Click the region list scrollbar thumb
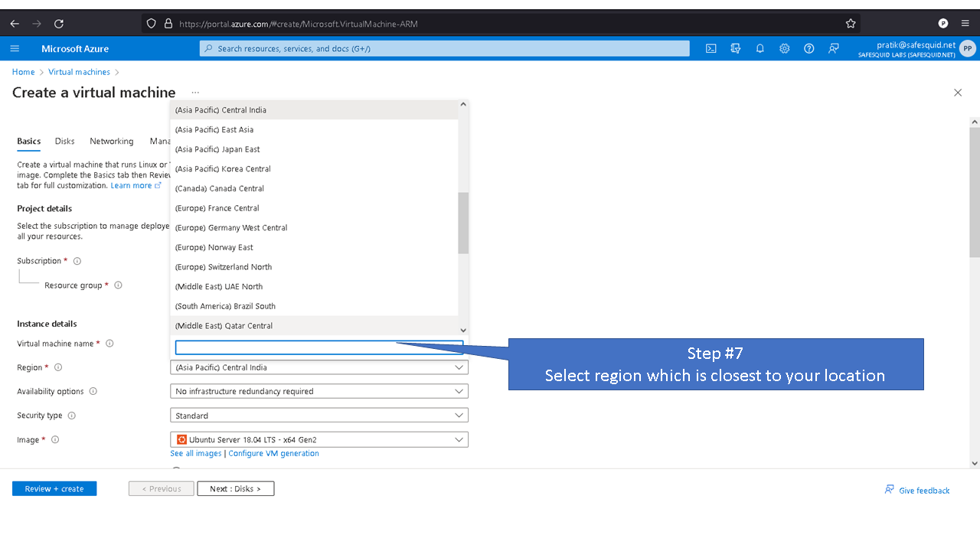The height and width of the screenshot is (551, 980). [463, 223]
